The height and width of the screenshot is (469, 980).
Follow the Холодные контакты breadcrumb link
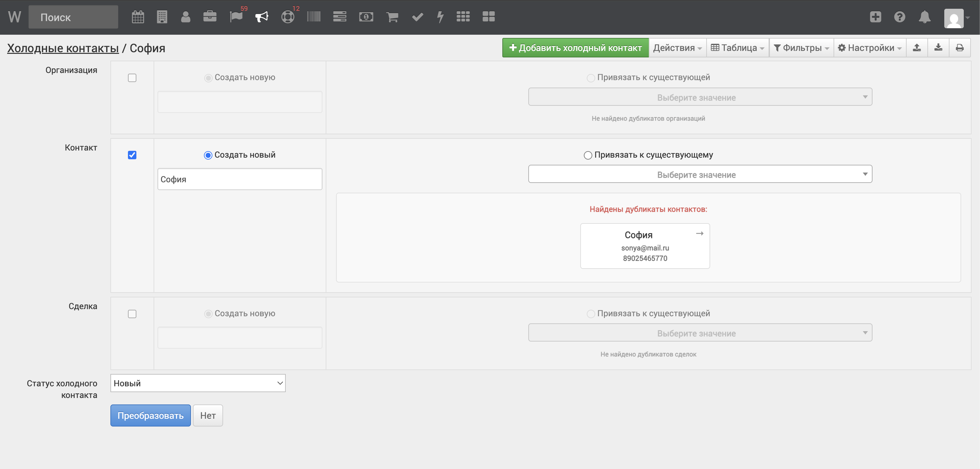63,48
